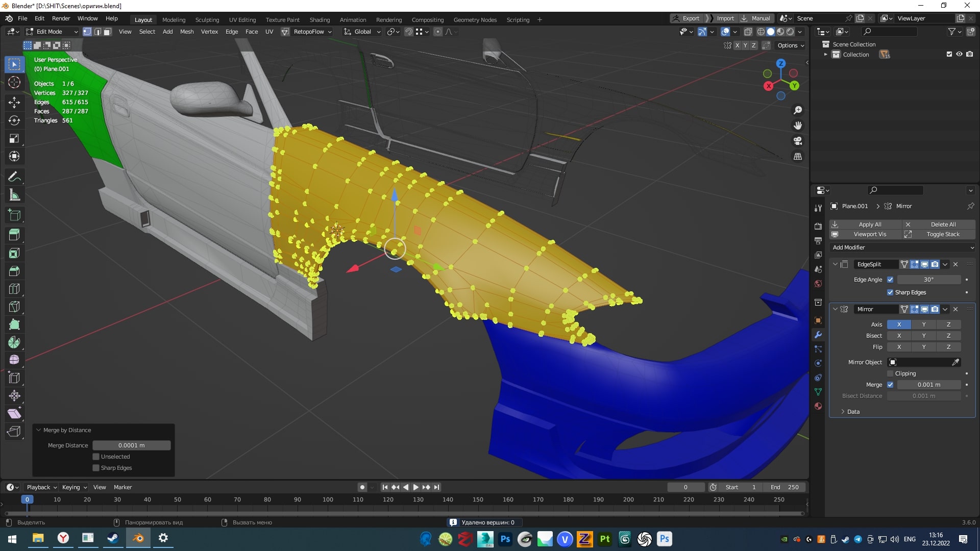Activate the Annotate pencil tool
The width and height of the screenshot is (980, 551).
(14, 177)
